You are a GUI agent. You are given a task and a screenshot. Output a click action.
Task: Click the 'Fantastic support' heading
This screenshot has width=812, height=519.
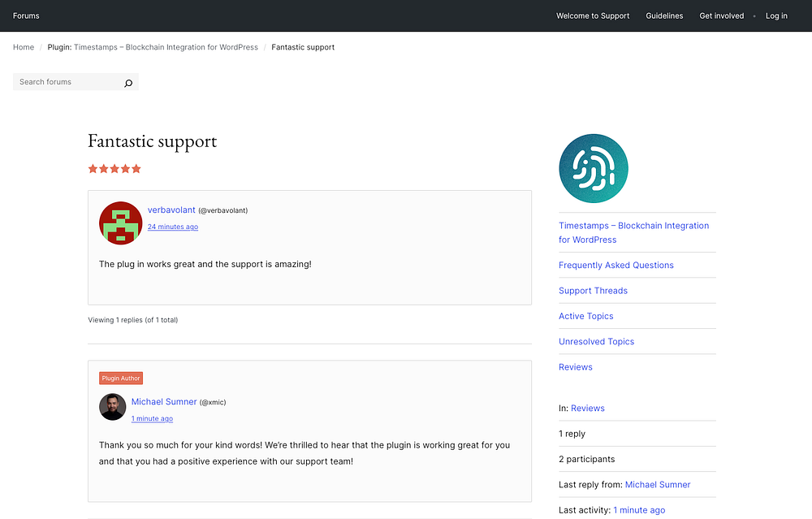(153, 141)
